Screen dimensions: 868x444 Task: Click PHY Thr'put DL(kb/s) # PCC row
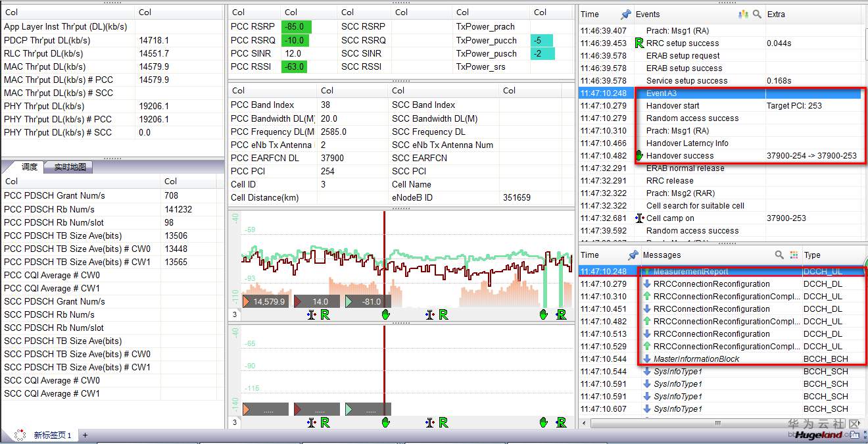112,119
